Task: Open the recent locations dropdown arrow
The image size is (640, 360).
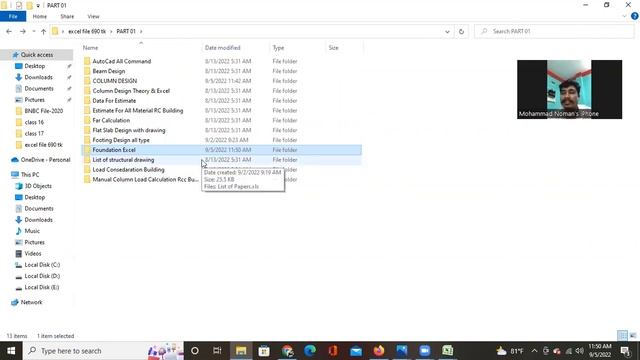Action: 33,31
